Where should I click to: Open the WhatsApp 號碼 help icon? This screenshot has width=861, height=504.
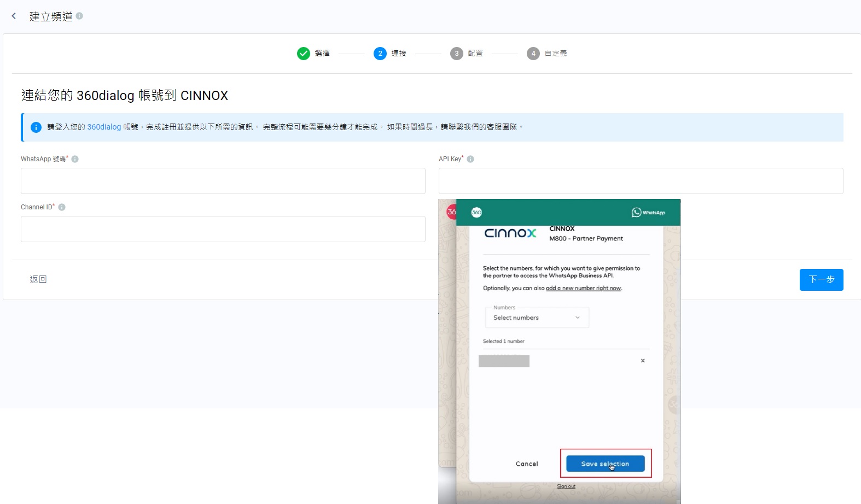(x=75, y=159)
